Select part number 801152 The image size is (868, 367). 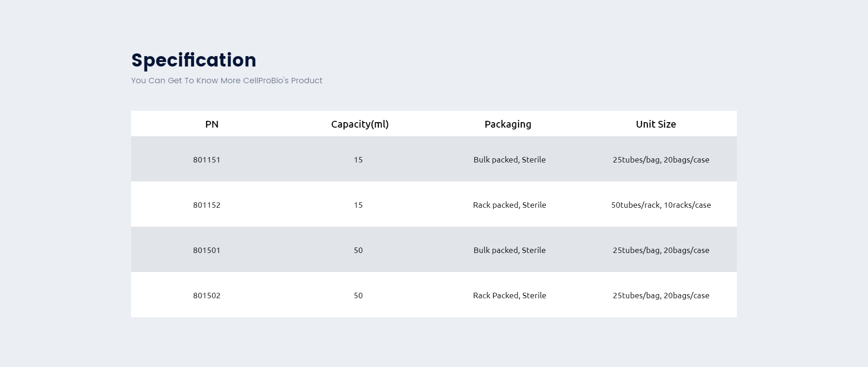tap(207, 205)
